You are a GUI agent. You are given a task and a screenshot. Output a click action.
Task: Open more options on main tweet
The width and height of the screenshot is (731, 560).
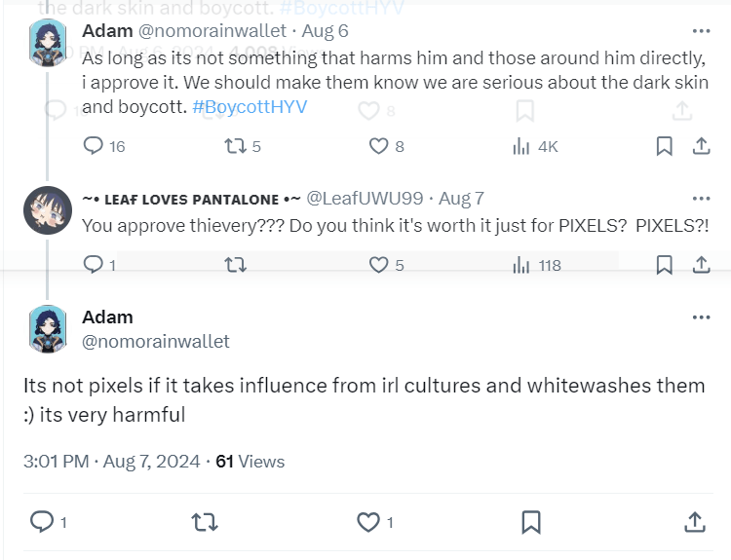pyautogui.click(x=701, y=317)
